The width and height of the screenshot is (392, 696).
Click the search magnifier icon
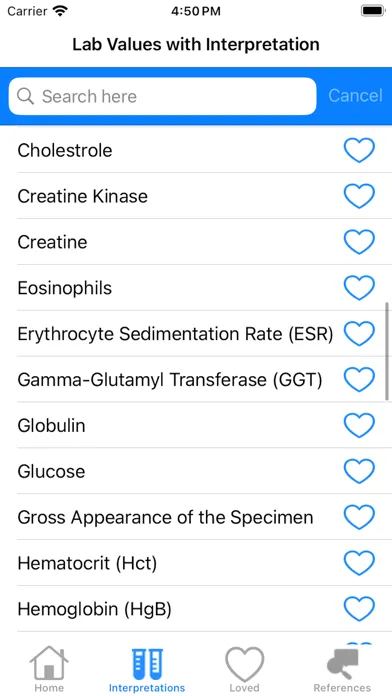[25, 96]
